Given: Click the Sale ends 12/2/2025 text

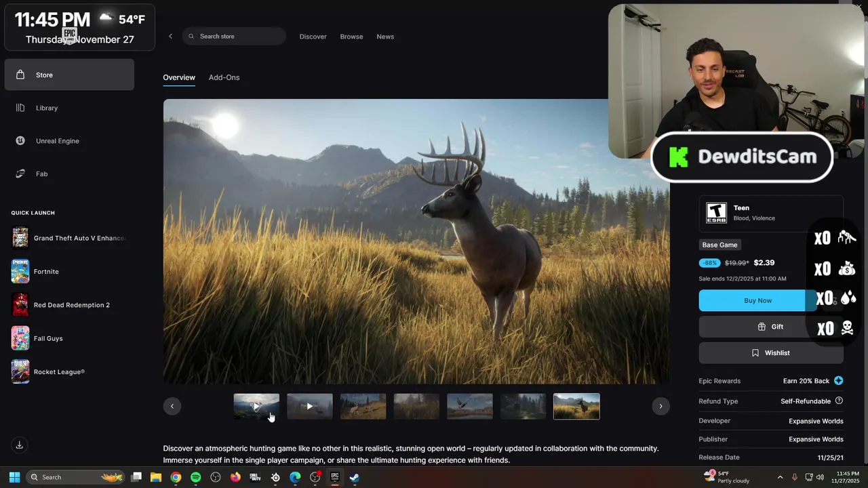Looking at the screenshot, I should pyautogui.click(x=743, y=279).
